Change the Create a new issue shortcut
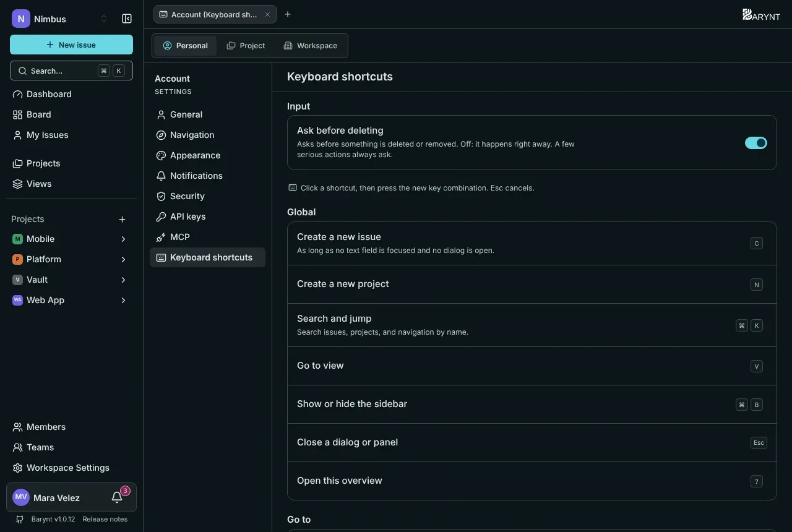This screenshot has height=532, width=792. (x=756, y=243)
